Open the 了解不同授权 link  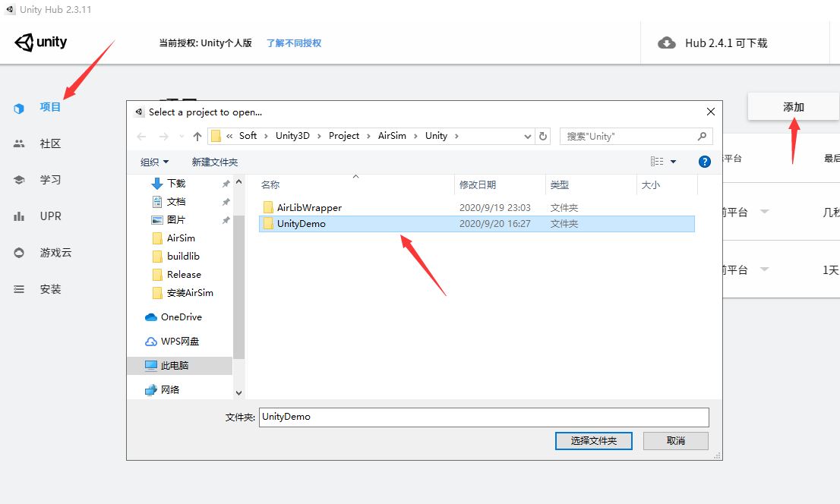click(294, 43)
